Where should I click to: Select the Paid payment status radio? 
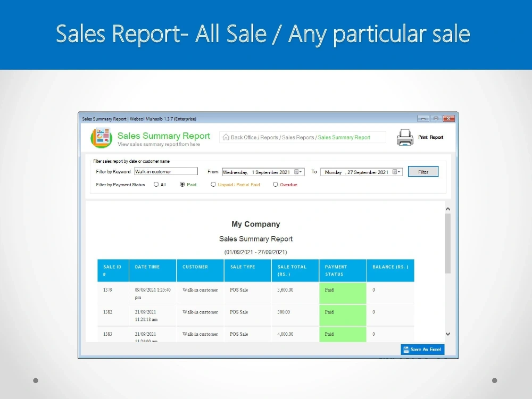(x=182, y=185)
